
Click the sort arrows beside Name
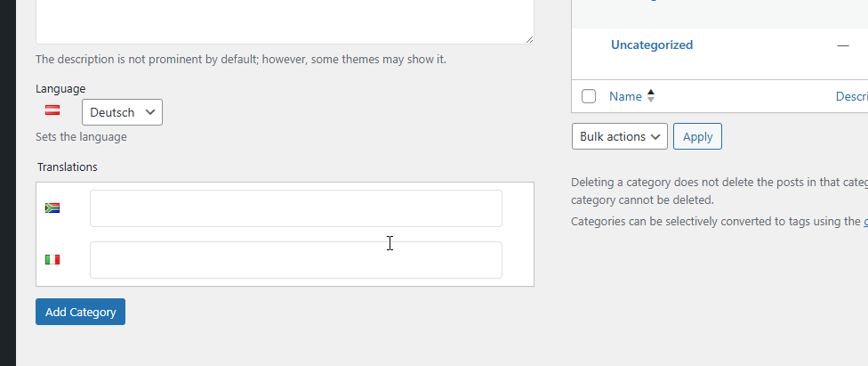tap(650, 96)
